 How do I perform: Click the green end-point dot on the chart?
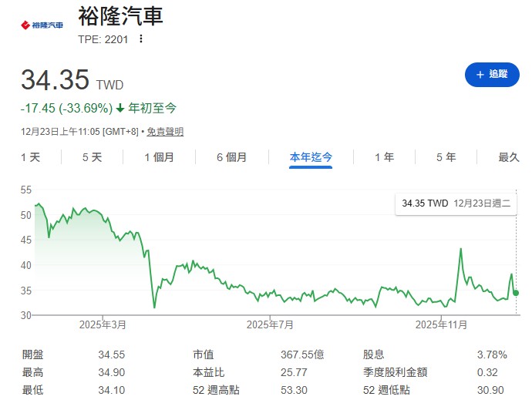click(516, 293)
